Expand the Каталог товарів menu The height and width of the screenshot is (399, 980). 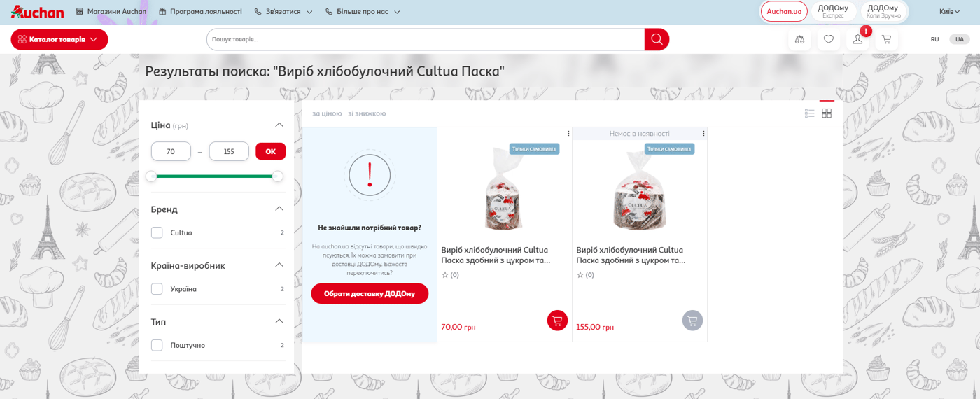click(59, 39)
